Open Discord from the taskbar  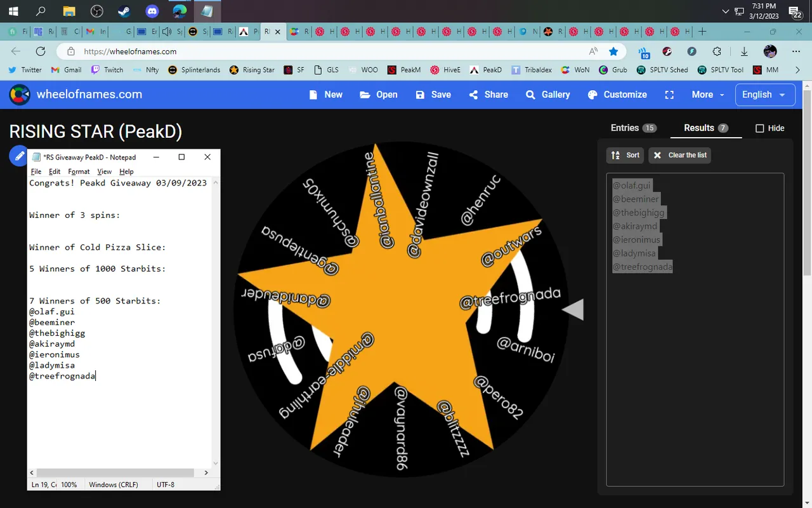click(x=152, y=11)
